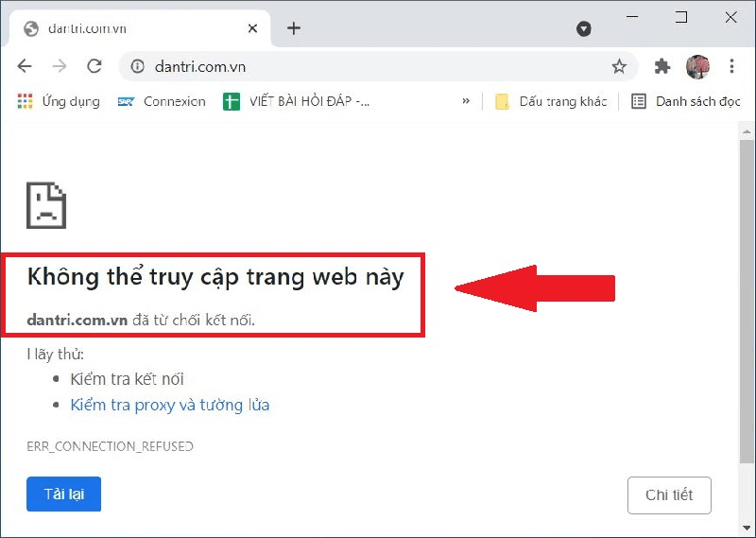Click scrollbar down arrow
The image size is (756, 538).
click(747, 528)
